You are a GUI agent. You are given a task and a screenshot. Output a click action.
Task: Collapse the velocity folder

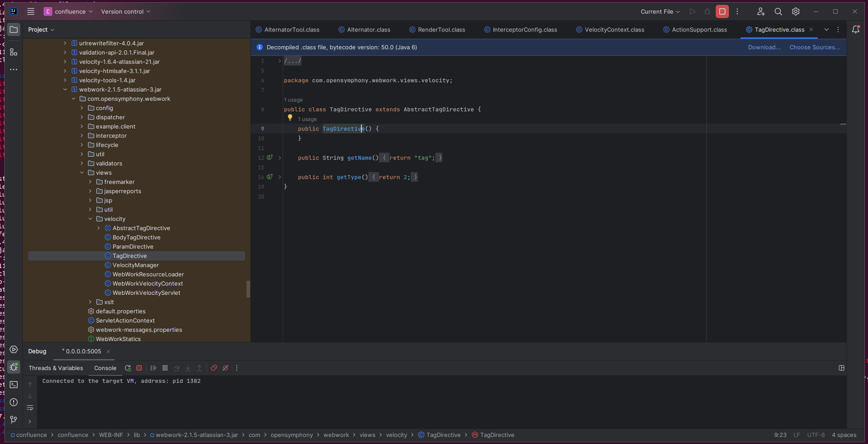tap(90, 219)
